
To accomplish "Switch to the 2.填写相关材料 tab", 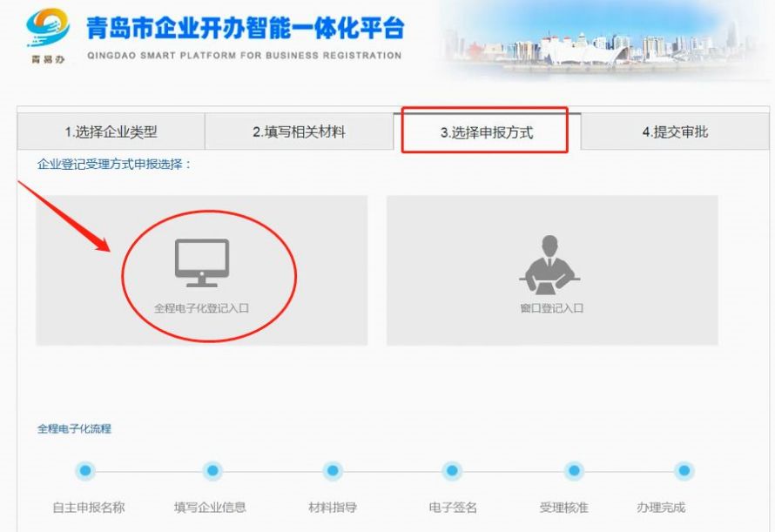I will tap(299, 132).
